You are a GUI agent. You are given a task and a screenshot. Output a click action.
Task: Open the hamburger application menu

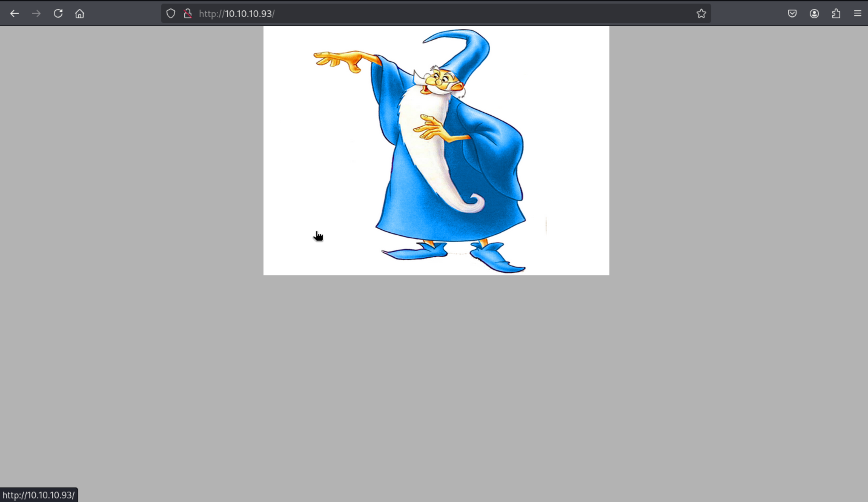coord(858,14)
